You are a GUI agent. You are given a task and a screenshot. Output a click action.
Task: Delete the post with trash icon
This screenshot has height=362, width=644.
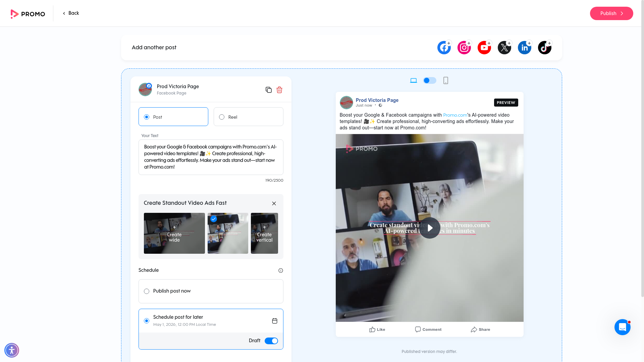[x=279, y=90]
